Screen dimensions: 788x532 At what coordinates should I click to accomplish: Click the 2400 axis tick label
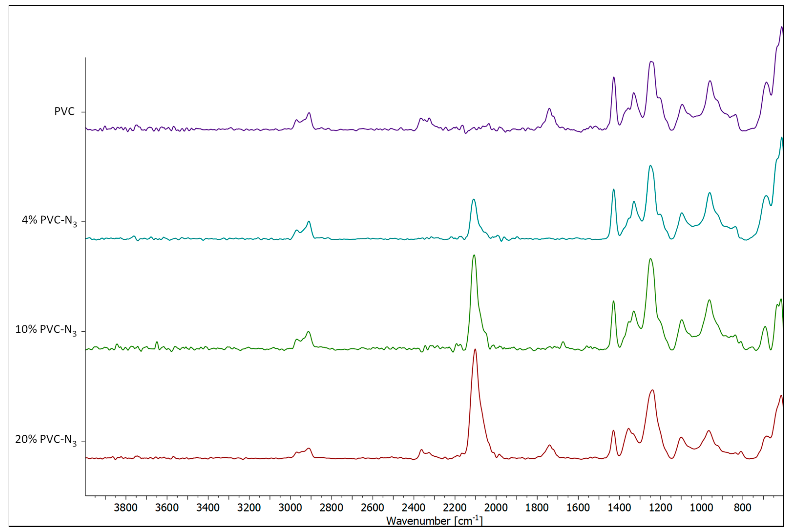tap(414, 508)
